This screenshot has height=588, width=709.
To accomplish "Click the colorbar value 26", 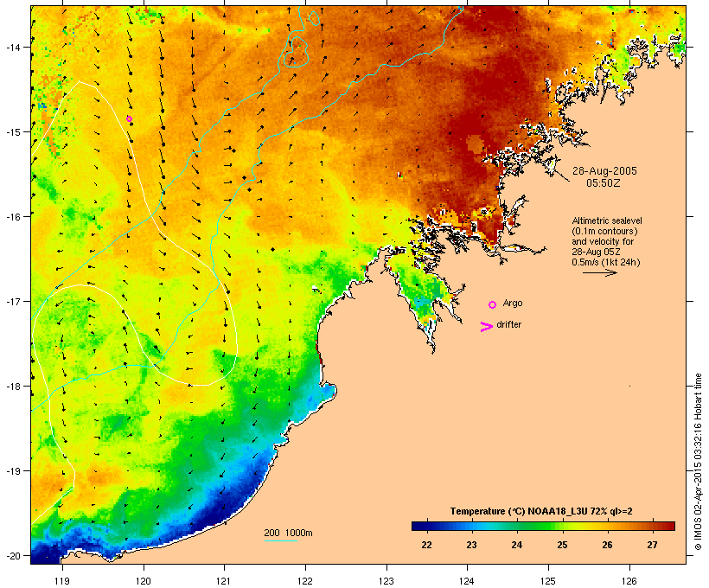I will 607,545.
